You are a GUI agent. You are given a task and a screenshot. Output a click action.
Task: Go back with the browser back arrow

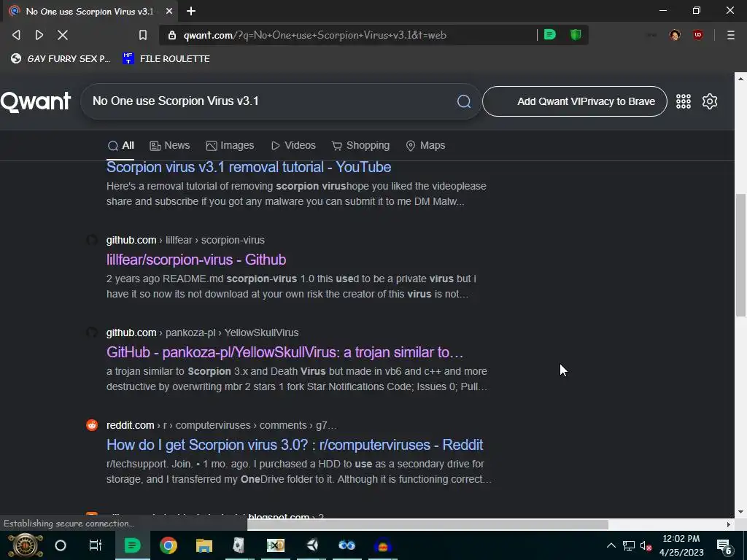coord(16,35)
